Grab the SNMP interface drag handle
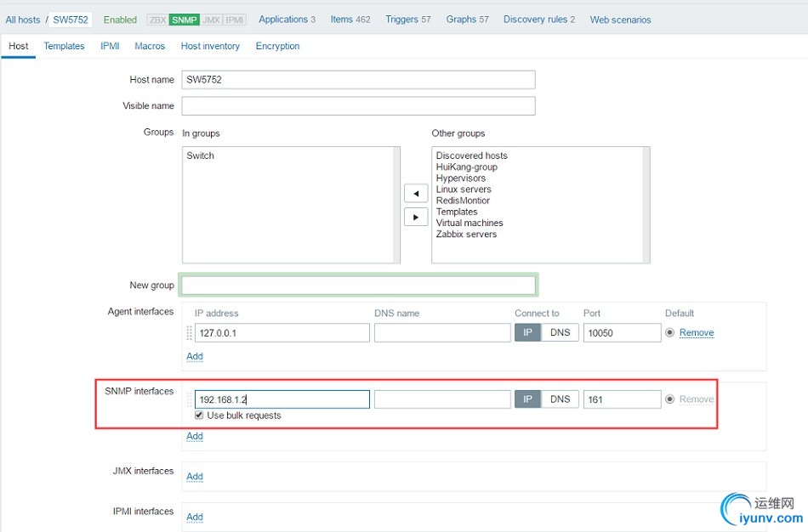Screen dimensions: 808x532 click(x=189, y=399)
